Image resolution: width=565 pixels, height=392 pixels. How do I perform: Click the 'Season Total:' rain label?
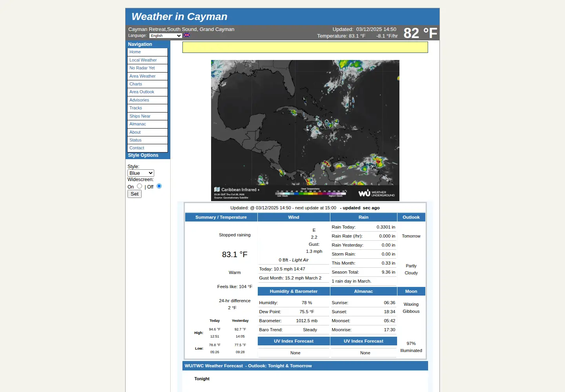(x=345, y=272)
